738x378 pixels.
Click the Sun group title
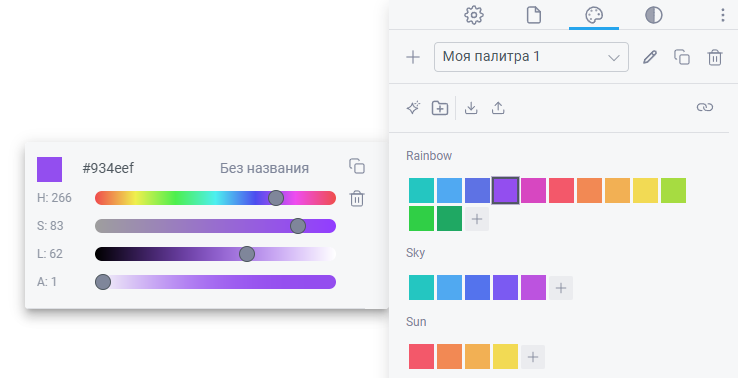click(416, 322)
